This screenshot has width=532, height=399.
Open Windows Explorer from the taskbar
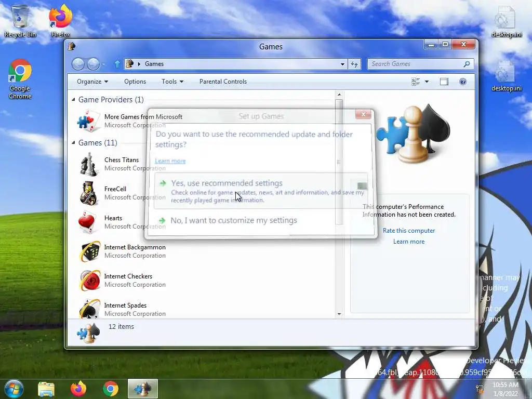click(46, 389)
